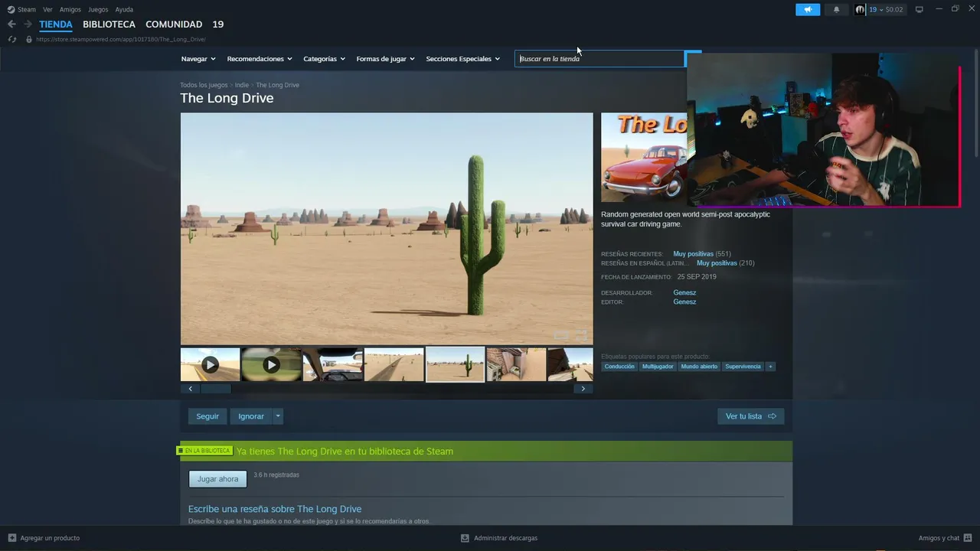Open the profile tab labeled 19

[x=218, y=24]
